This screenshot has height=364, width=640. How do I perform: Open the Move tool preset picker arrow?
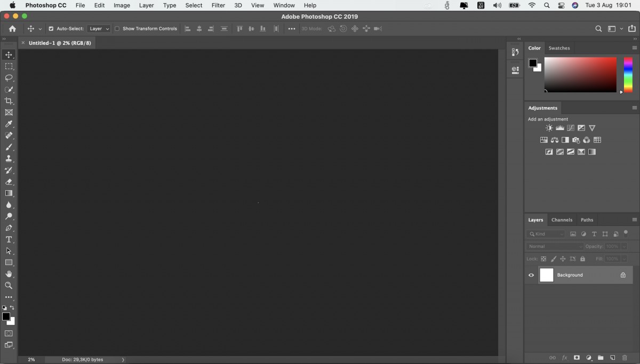click(x=40, y=29)
